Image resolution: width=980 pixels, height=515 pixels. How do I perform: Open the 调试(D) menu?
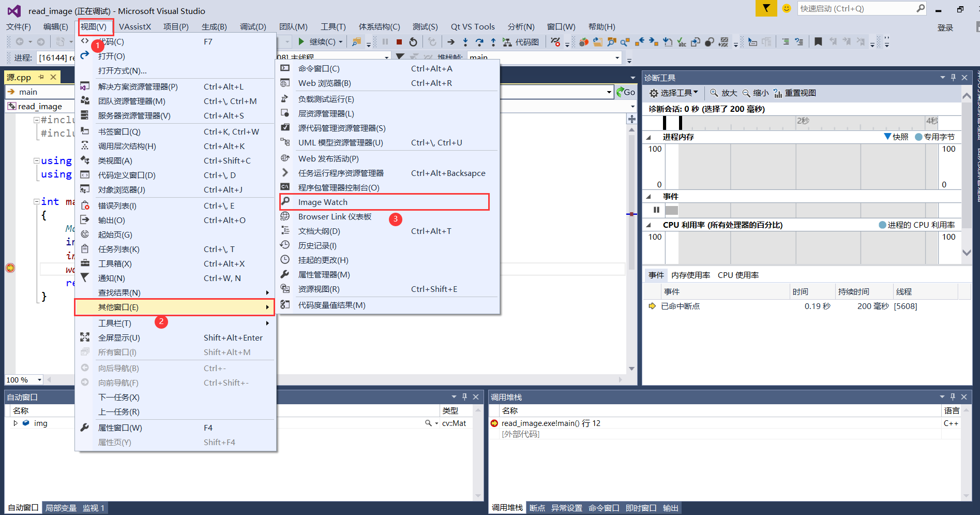(x=253, y=27)
